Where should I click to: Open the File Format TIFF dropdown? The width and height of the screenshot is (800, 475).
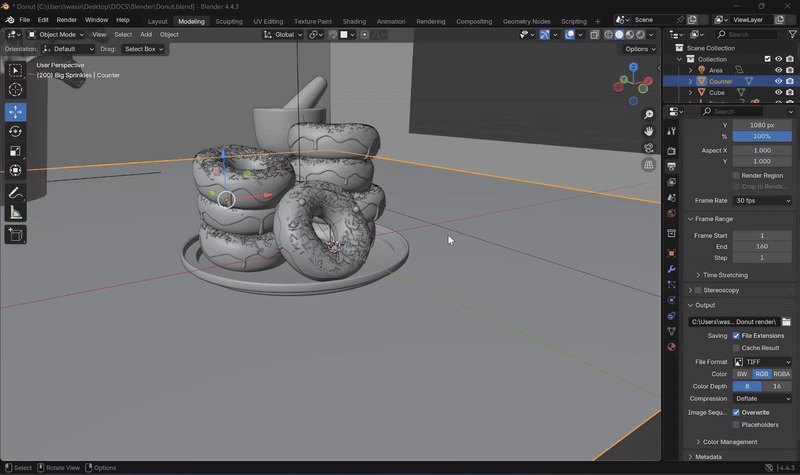[x=762, y=362]
